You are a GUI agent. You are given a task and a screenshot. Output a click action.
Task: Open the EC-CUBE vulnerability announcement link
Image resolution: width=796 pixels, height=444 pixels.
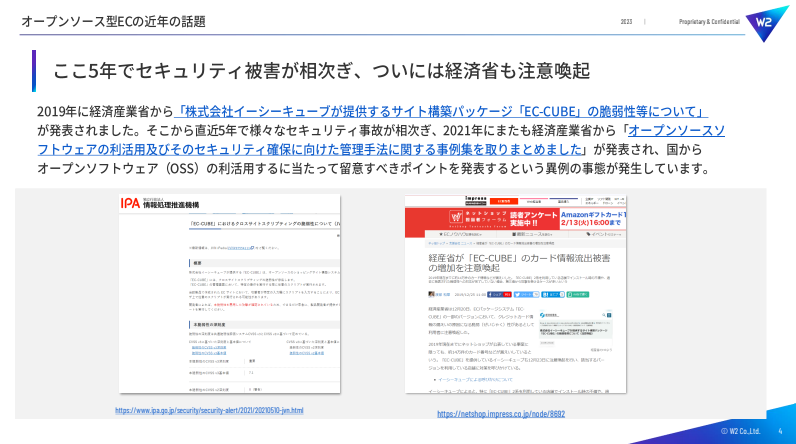(441, 111)
